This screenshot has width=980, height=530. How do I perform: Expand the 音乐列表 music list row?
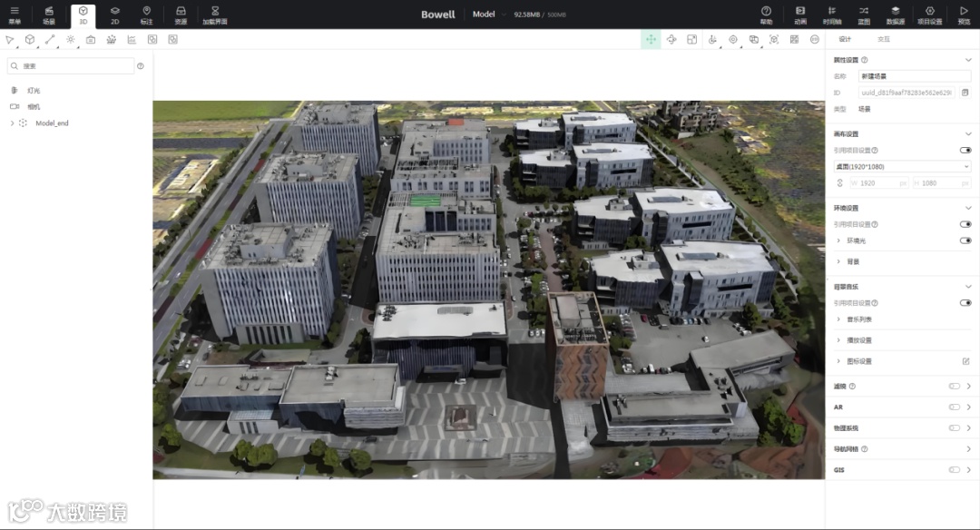click(838, 319)
